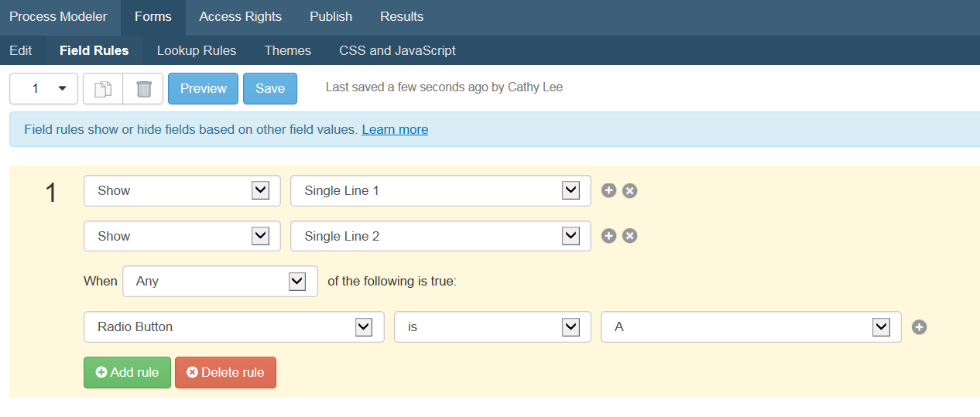Open the first Show action dropdown

point(182,190)
